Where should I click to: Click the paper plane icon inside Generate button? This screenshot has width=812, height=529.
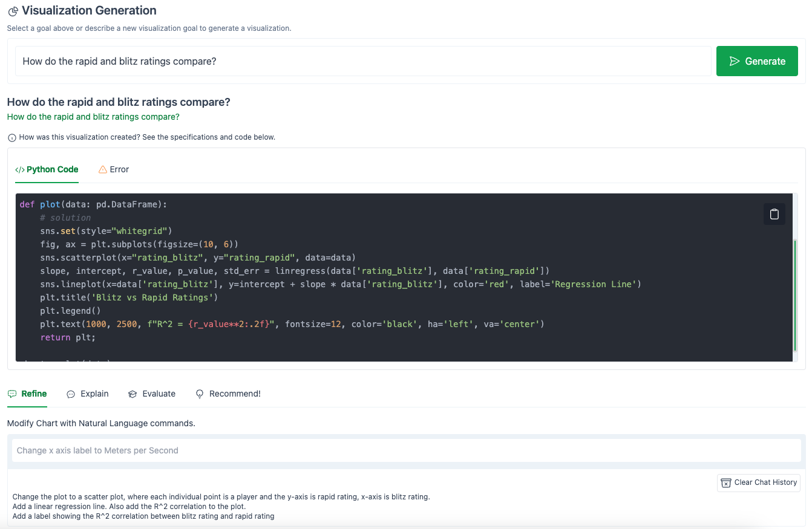735,60
